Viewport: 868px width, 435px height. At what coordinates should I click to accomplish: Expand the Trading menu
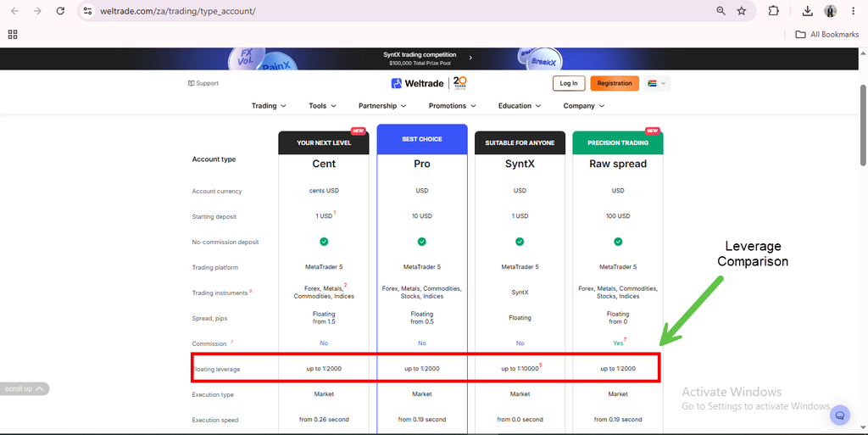coord(269,106)
